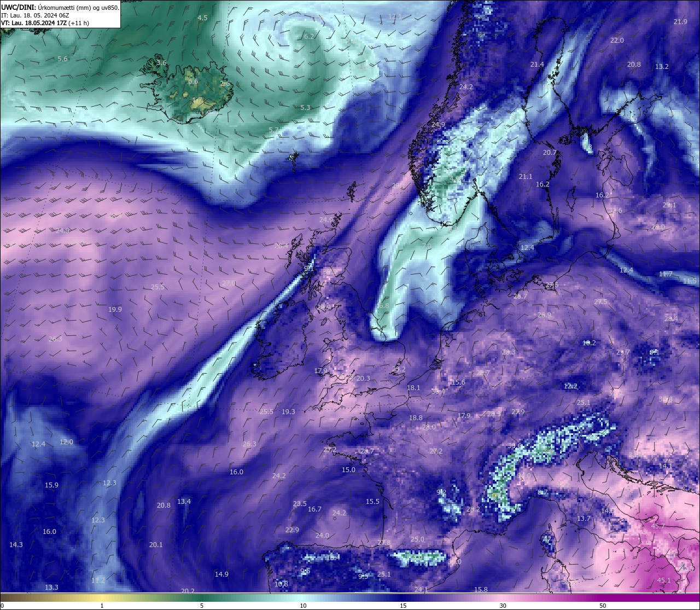Click the 50 tick on the color scale
This screenshot has height=610, width=700.
(x=603, y=606)
